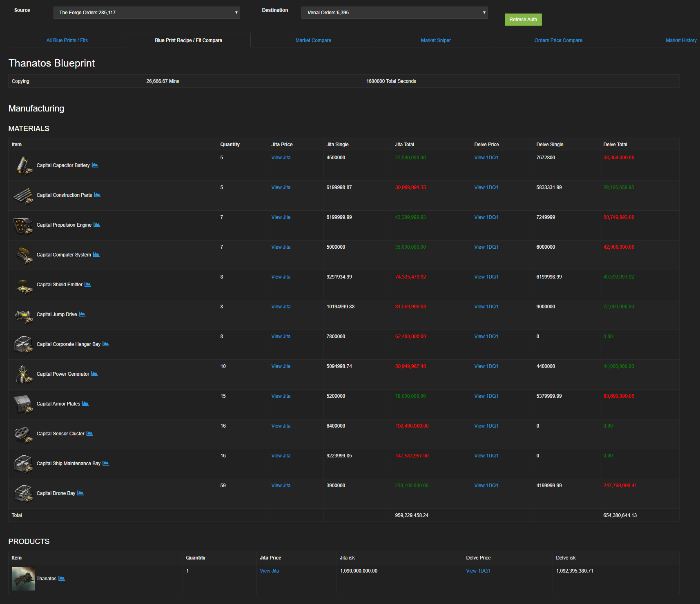The width and height of the screenshot is (700, 604).
Task: Open the Market Sniper tab
Action: click(436, 40)
